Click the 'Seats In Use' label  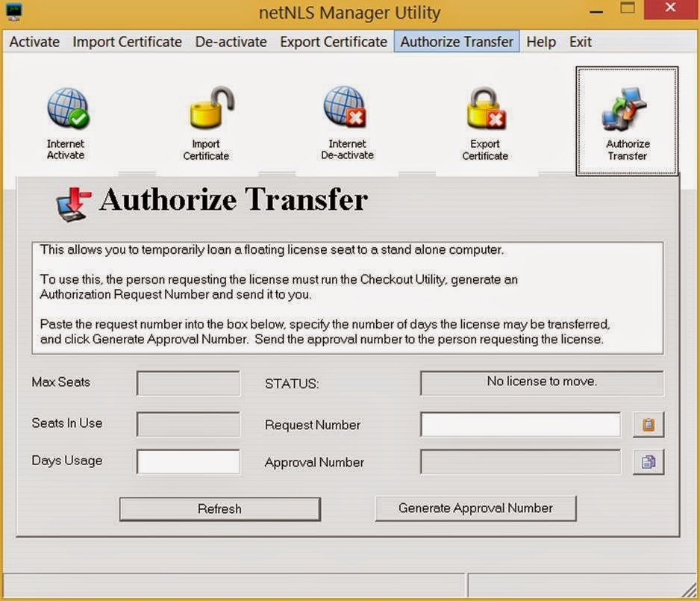[67, 423]
